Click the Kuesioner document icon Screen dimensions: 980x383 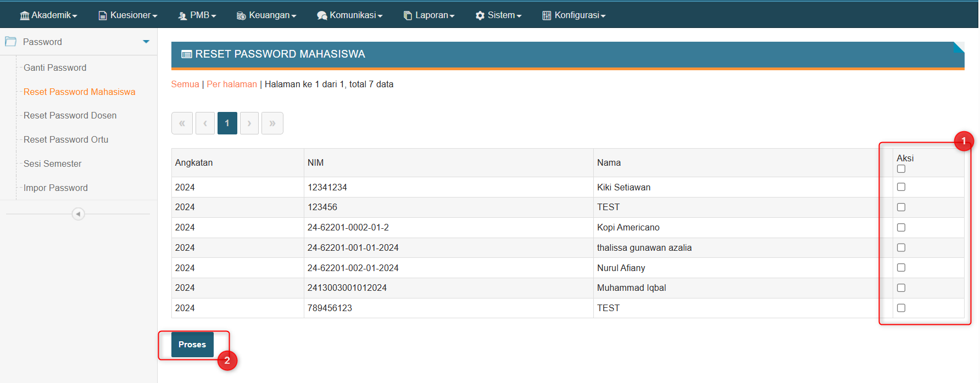pyautogui.click(x=102, y=15)
